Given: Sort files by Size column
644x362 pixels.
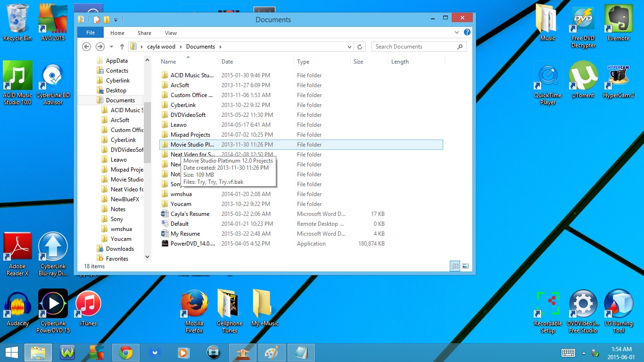Looking at the screenshot, I should click(369, 62).
